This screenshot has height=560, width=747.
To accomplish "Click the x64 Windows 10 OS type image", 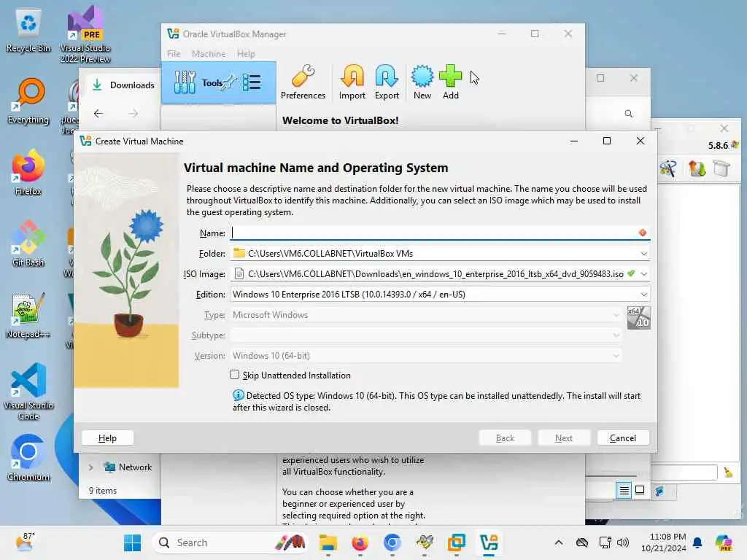I will [x=638, y=318].
